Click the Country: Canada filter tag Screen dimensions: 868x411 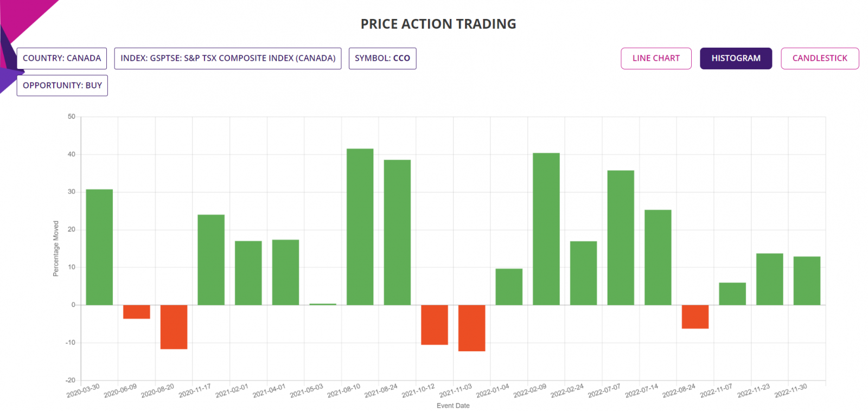pos(62,59)
